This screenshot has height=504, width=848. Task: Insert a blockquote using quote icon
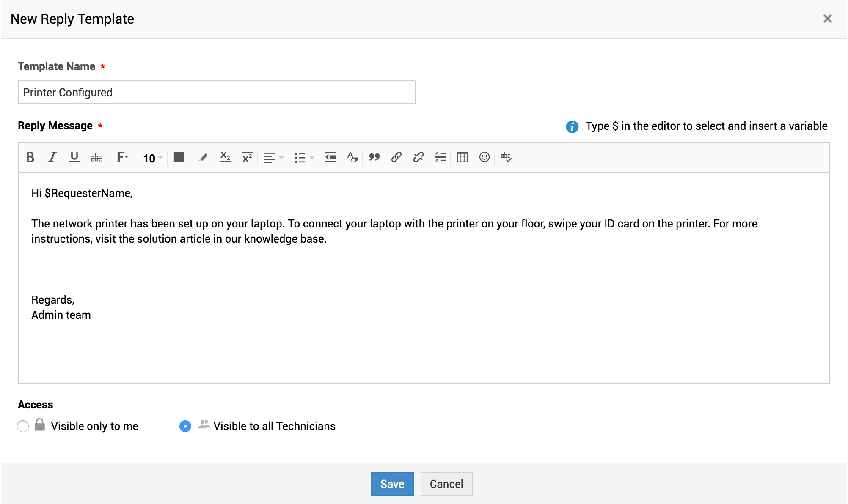pos(374,157)
